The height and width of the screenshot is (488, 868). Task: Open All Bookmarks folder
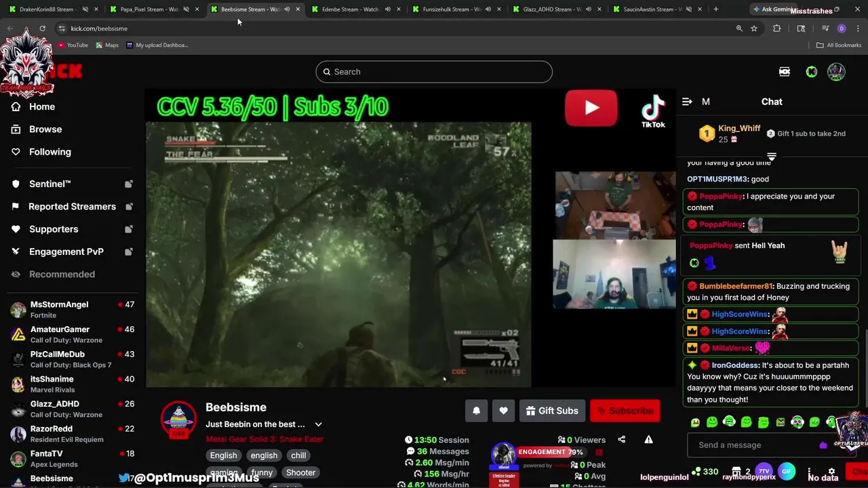pos(839,45)
